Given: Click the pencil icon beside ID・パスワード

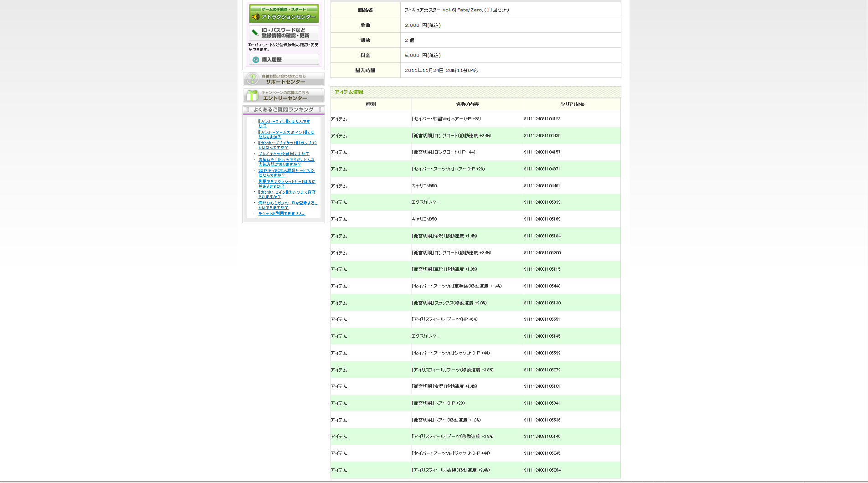Looking at the screenshot, I should tap(255, 33).
